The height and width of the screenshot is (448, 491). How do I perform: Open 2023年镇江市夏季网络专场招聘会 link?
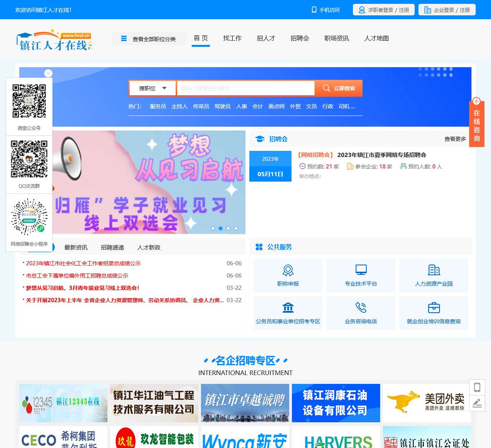coord(382,155)
